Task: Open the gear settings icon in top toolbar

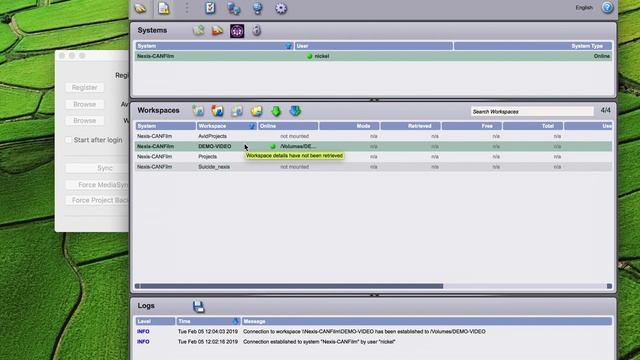Action: [281, 8]
